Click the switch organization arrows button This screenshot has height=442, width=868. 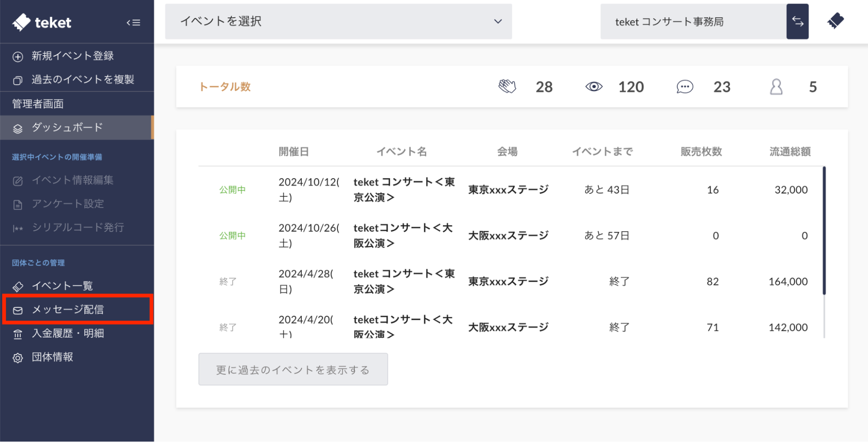click(797, 21)
